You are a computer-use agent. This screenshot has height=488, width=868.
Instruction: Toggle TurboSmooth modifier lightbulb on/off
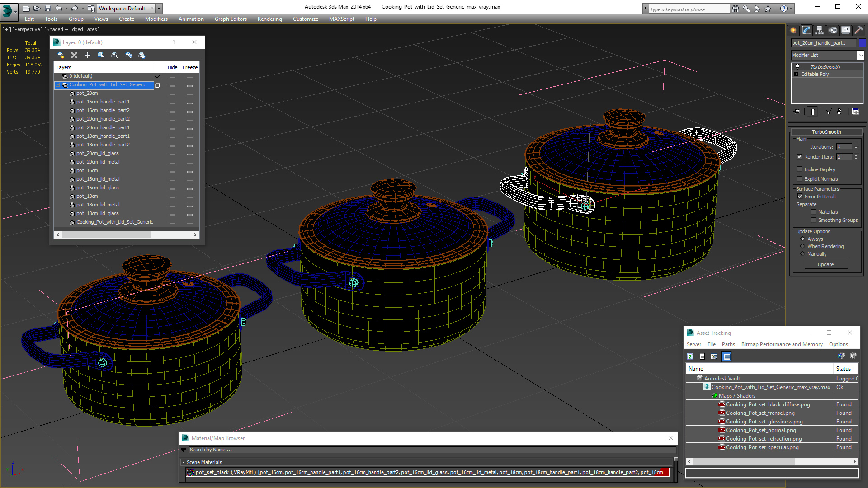pyautogui.click(x=797, y=66)
